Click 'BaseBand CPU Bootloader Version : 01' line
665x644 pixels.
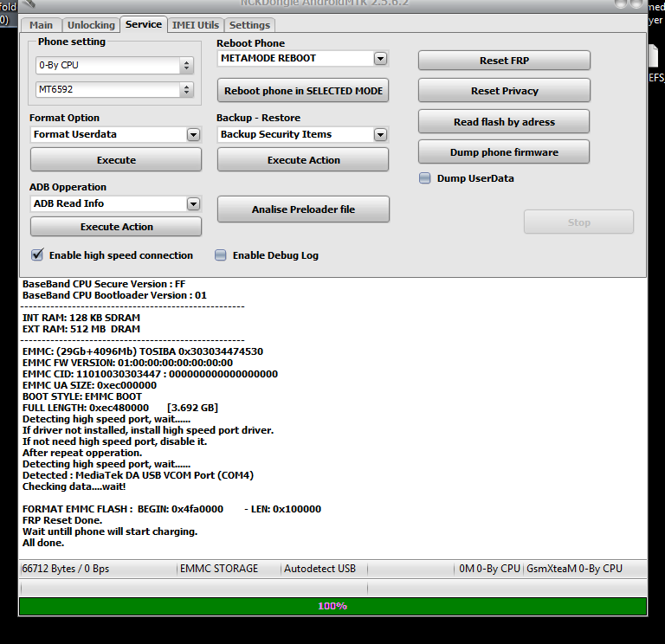(x=114, y=295)
